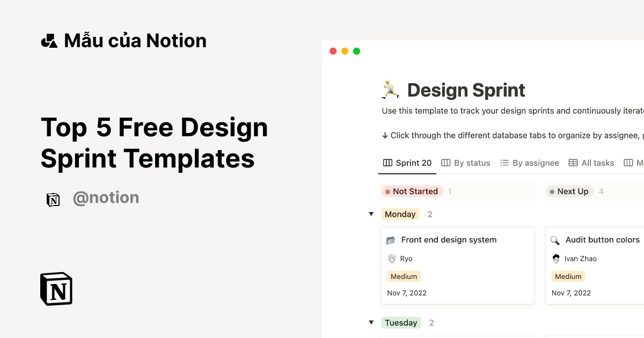Click the Medium priority tag on Audit button colors
This screenshot has width=644, height=338.
click(568, 276)
